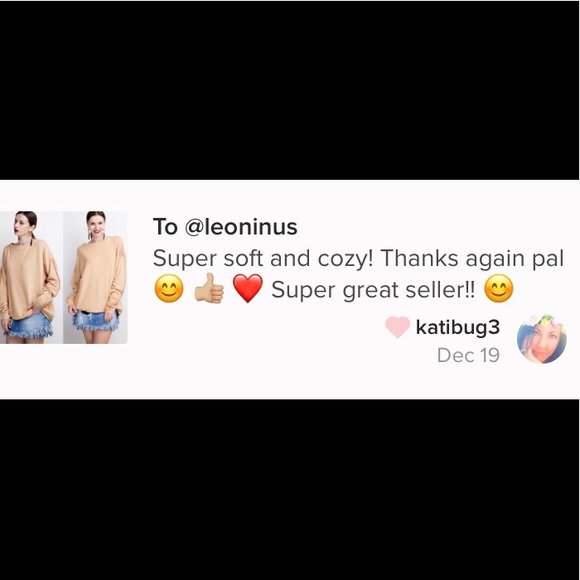Click the word 'To' before the mention
Viewport: 580px width, 580px height.
pos(165,227)
